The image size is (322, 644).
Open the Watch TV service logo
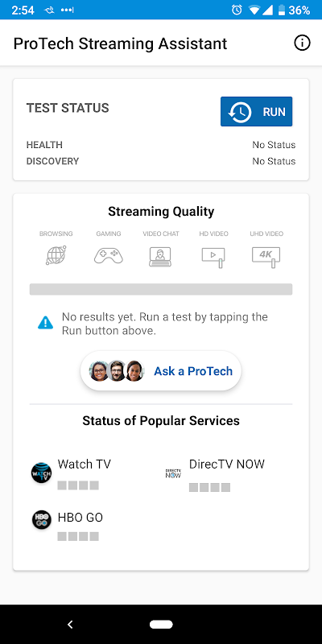coord(42,473)
